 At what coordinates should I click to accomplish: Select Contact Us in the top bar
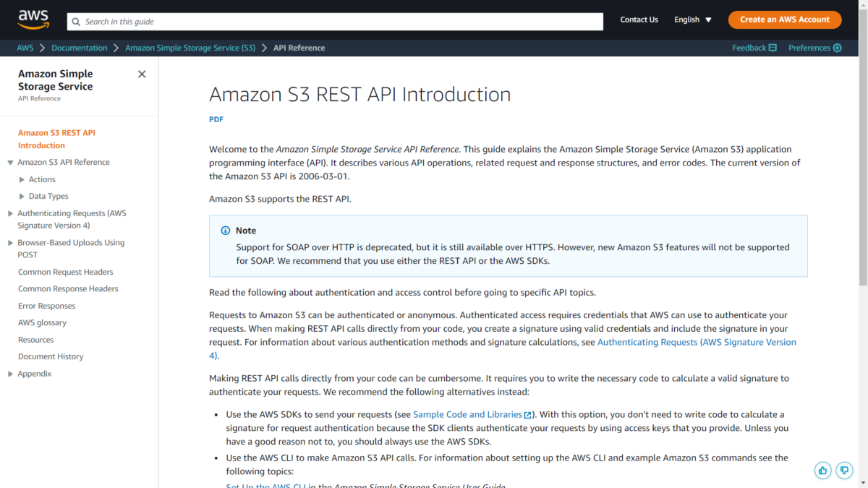[639, 20]
